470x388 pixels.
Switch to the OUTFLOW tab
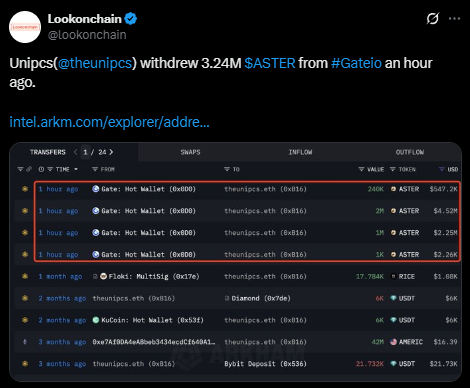(x=410, y=152)
